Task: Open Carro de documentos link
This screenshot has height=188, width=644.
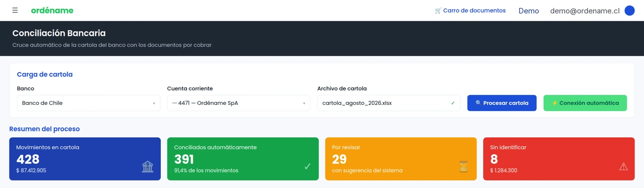Action: (x=470, y=10)
